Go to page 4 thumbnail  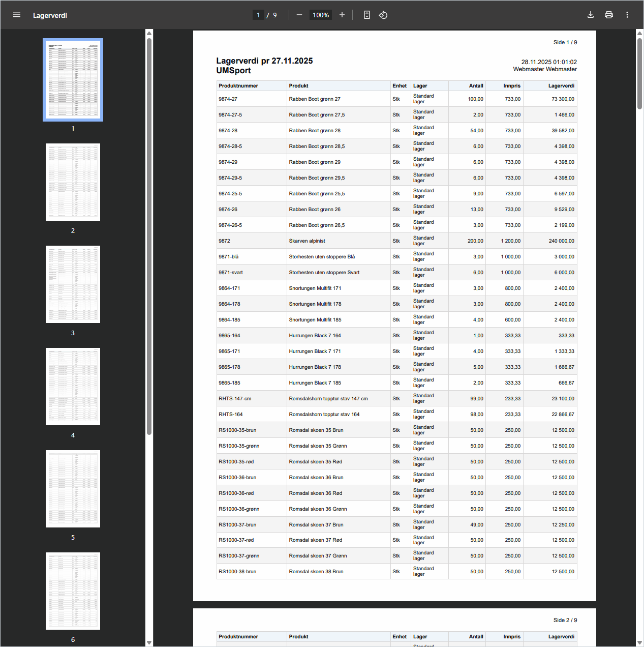[73, 387]
